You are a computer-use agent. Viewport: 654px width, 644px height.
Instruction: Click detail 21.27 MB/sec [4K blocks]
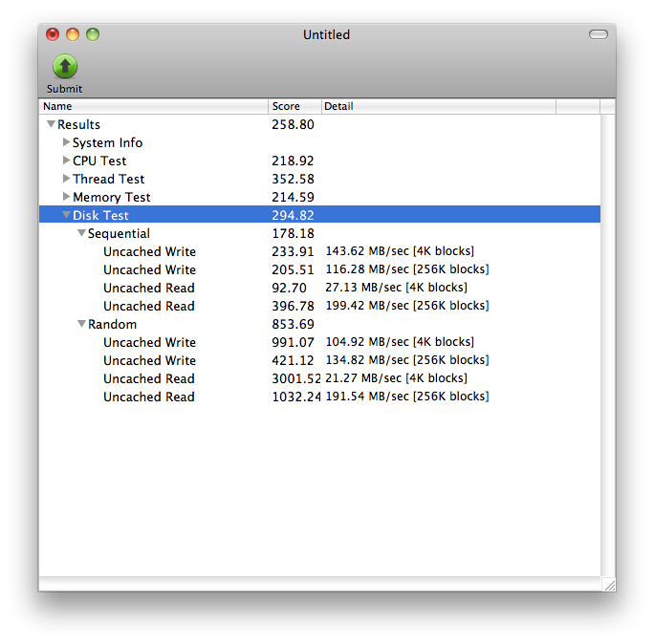click(396, 378)
